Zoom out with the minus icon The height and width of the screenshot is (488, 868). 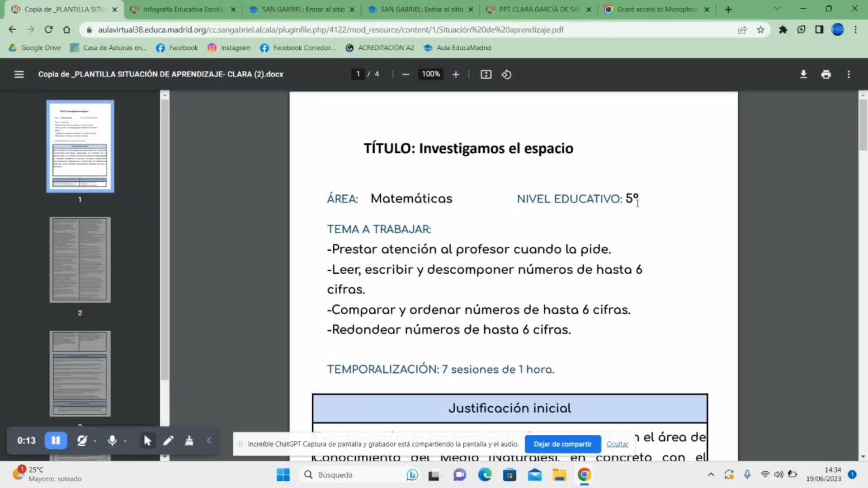coord(406,74)
